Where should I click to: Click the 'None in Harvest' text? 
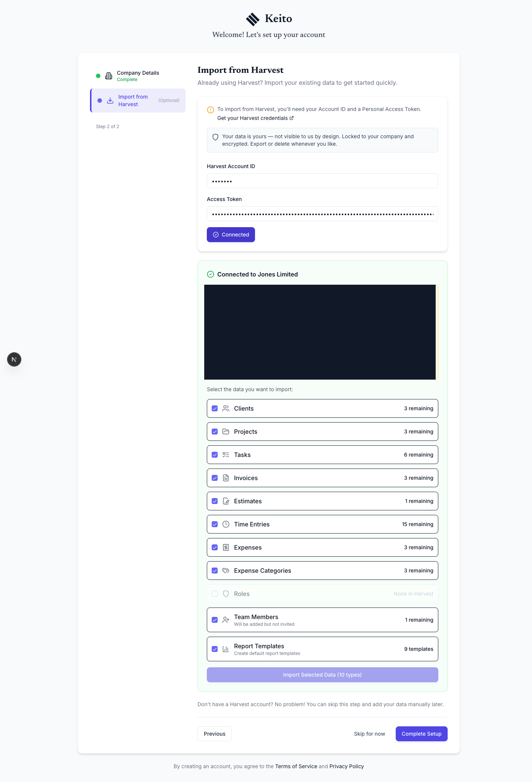click(x=413, y=594)
